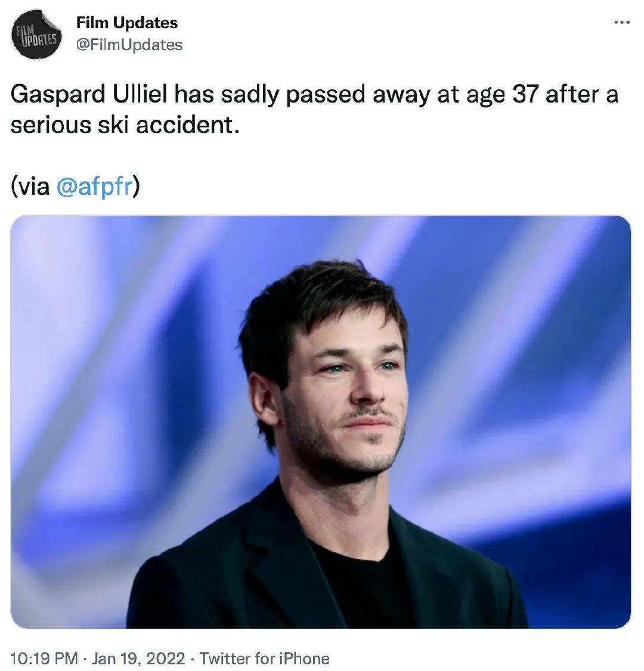The width and height of the screenshot is (644, 671).
Task: Select the @FilmUpdates handle text
Action: 128,43
